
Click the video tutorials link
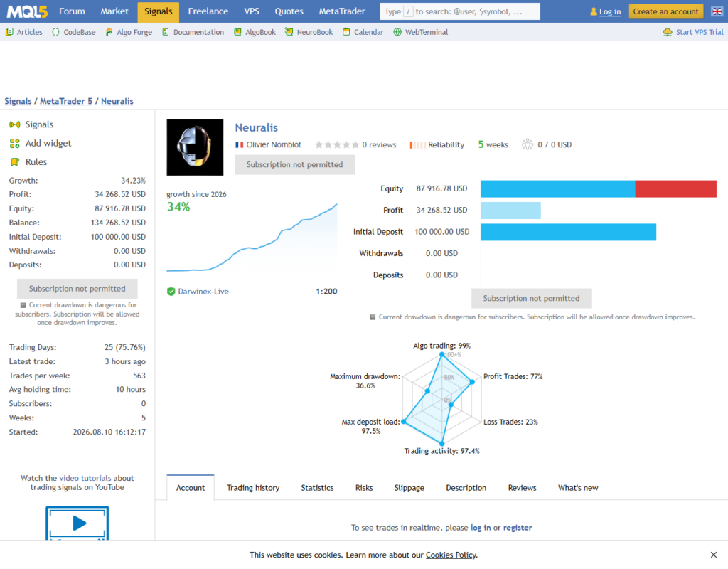[85, 478]
